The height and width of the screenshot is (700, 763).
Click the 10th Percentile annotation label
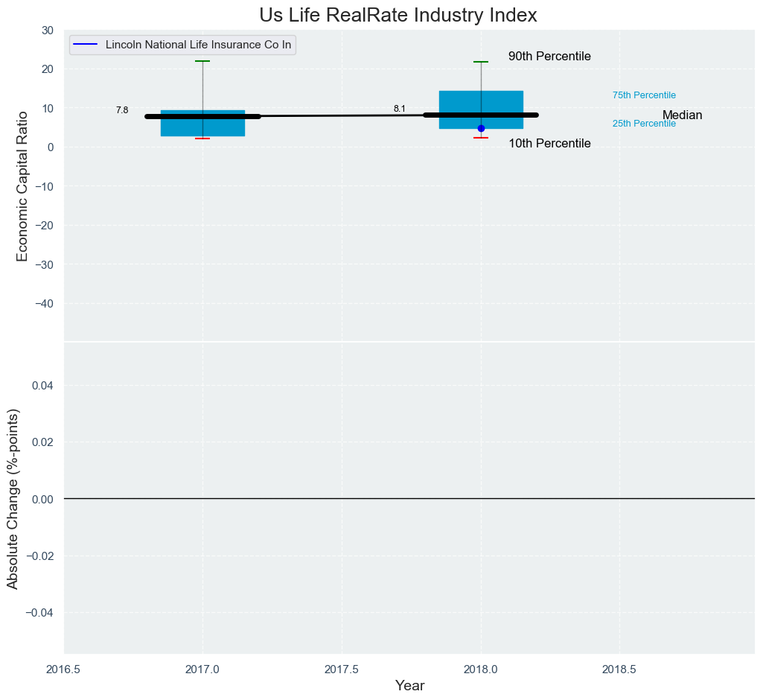point(549,144)
